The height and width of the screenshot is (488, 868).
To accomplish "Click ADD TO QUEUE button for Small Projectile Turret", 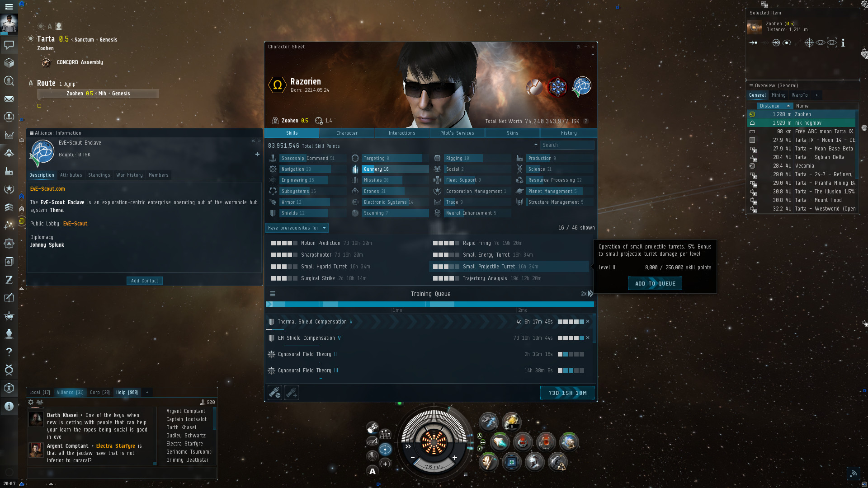I will (x=655, y=283).
